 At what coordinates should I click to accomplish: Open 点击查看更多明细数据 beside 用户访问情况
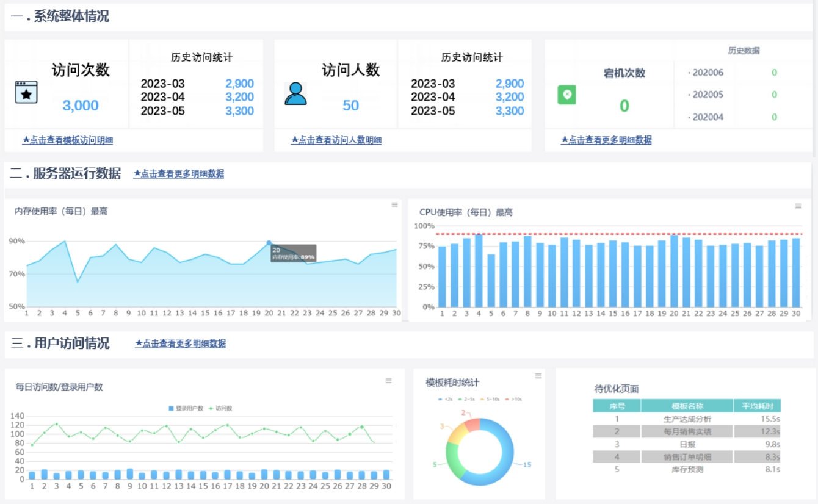pos(179,343)
